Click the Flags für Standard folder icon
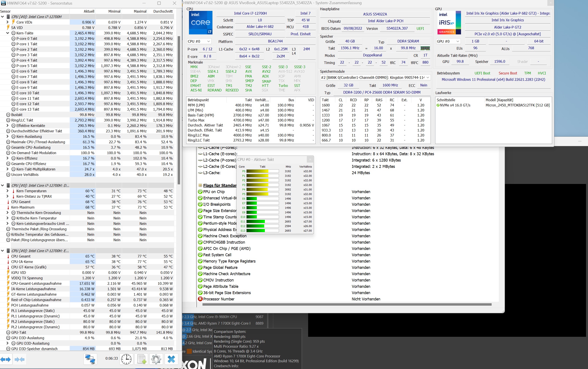This screenshot has width=588, height=369. (x=200, y=185)
